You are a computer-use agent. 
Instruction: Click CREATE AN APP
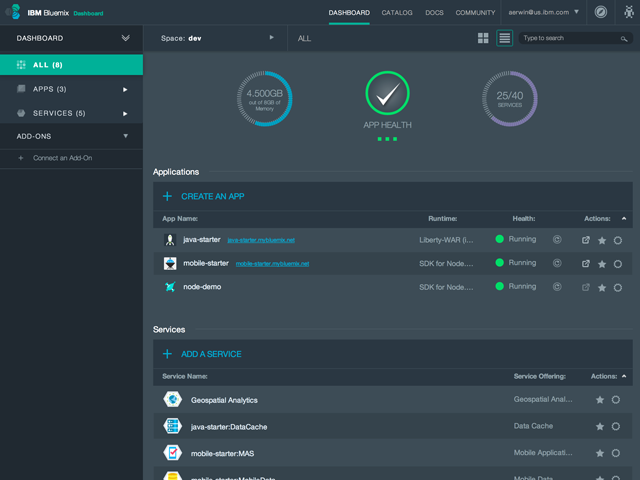coord(213,196)
